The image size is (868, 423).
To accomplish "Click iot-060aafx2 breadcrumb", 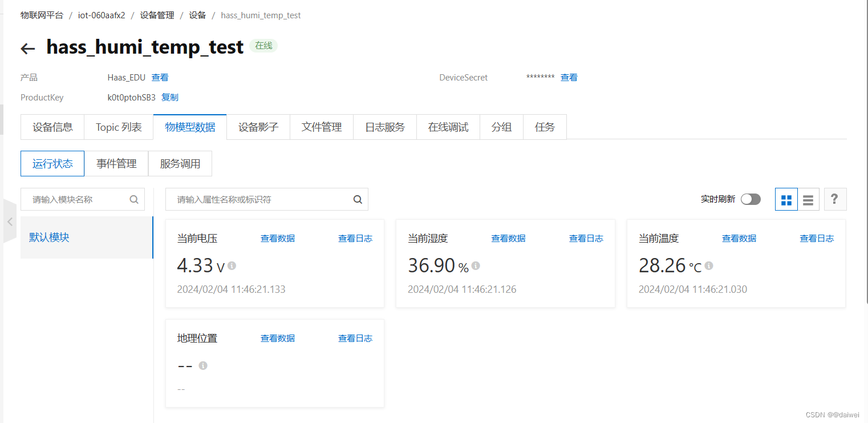I will pos(102,15).
